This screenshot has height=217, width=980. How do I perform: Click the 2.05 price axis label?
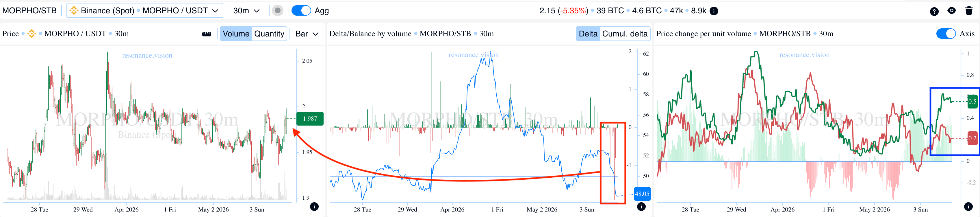click(x=307, y=61)
